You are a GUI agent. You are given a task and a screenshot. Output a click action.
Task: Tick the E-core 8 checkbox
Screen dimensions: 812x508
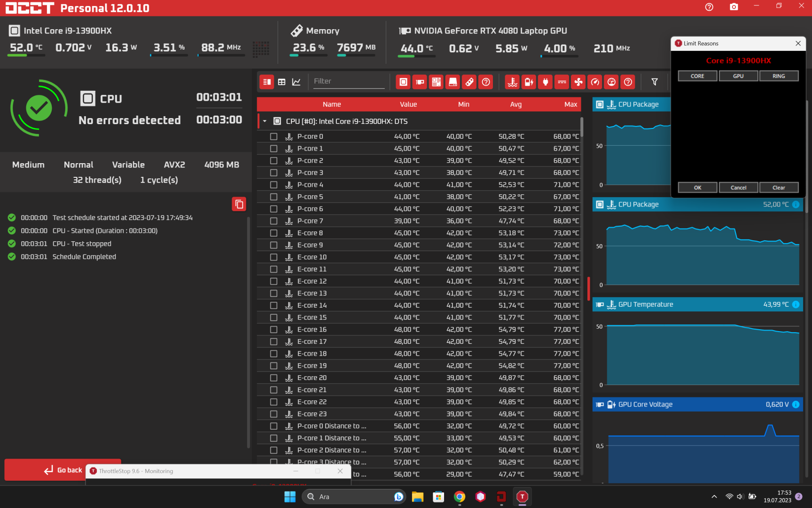coord(273,233)
